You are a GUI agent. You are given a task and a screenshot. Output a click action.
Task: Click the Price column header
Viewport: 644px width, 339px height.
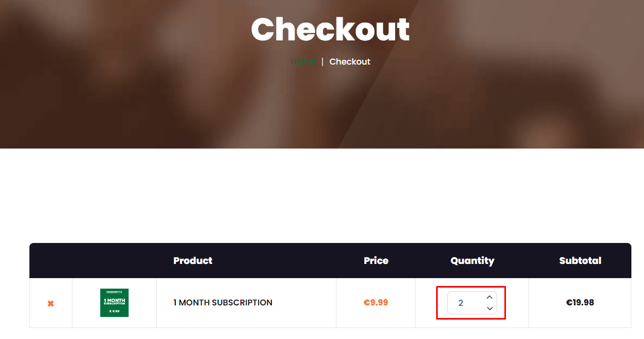376,261
